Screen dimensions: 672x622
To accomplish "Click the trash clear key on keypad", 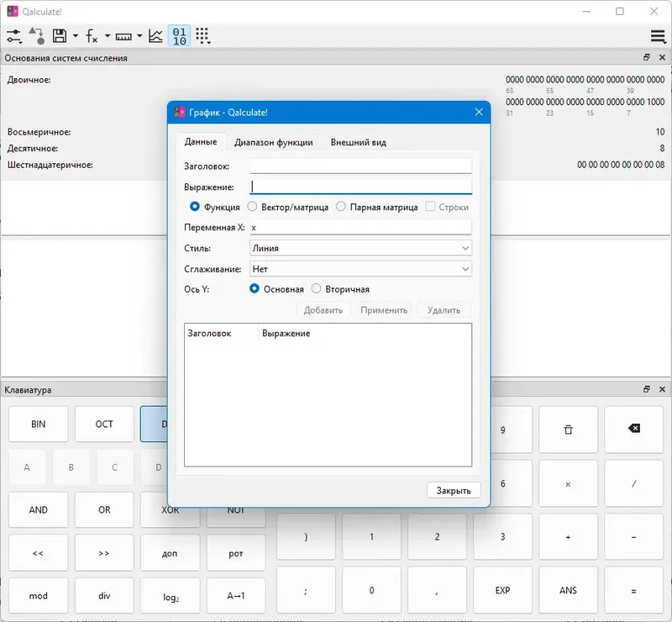I will pos(568,430).
